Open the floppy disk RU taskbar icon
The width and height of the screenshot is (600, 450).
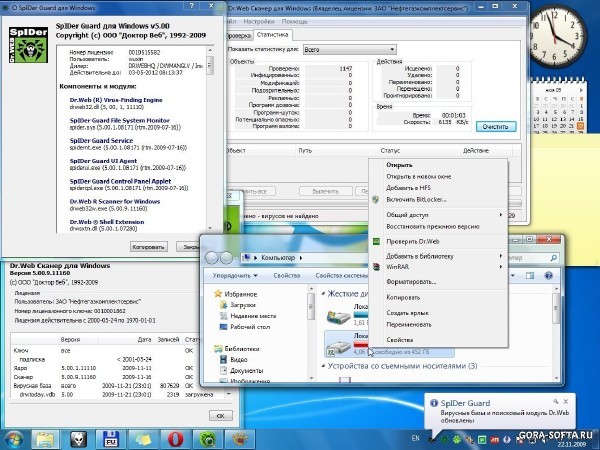111,440
